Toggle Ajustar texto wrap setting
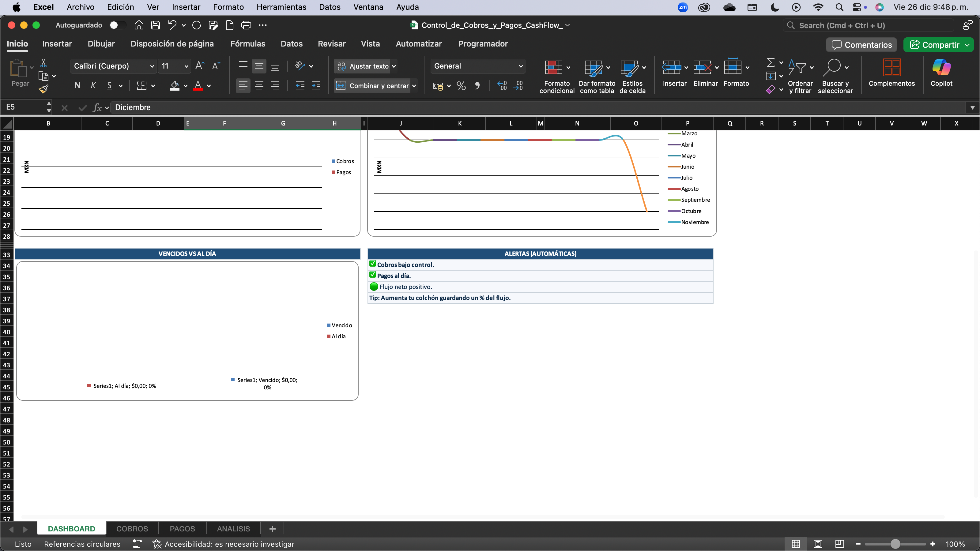This screenshot has width=980, height=551. pyautogui.click(x=364, y=66)
